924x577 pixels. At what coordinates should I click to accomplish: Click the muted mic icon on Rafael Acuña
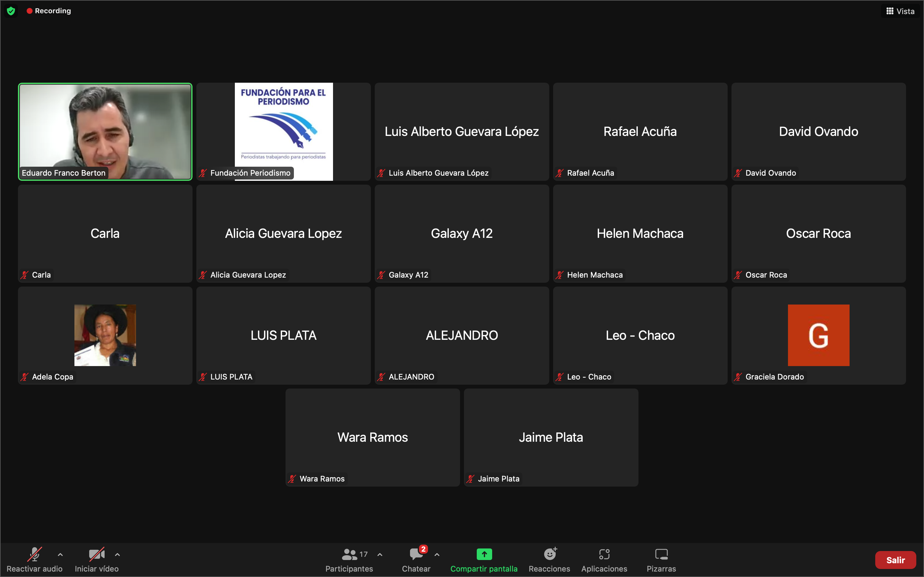click(559, 173)
